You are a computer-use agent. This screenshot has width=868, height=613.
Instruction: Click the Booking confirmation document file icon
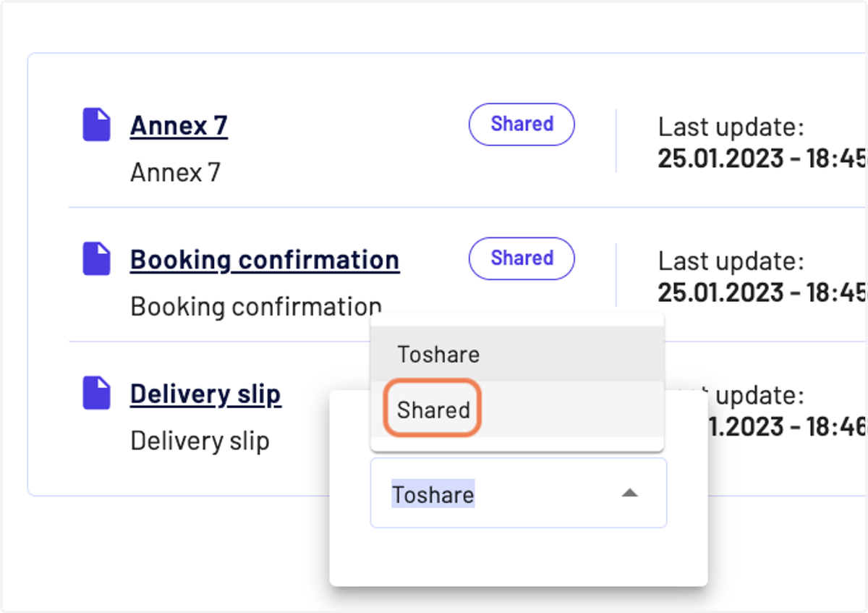[x=96, y=258]
